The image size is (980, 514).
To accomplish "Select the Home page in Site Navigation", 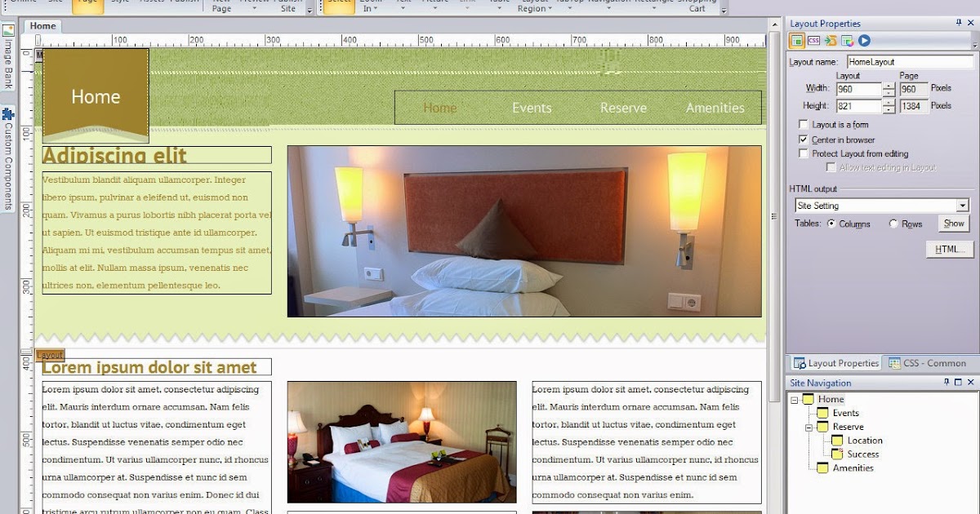I will pyautogui.click(x=831, y=400).
